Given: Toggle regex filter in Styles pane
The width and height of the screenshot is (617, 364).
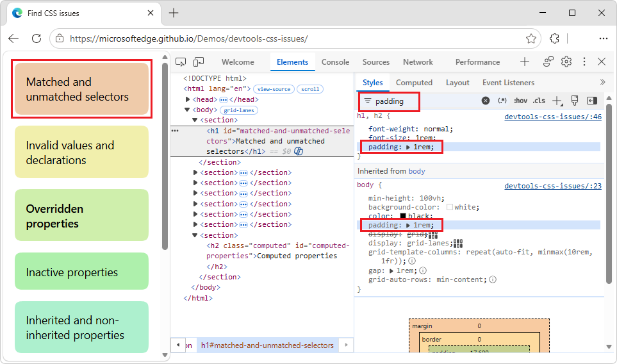Looking at the screenshot, I should [x=502, y=101].
